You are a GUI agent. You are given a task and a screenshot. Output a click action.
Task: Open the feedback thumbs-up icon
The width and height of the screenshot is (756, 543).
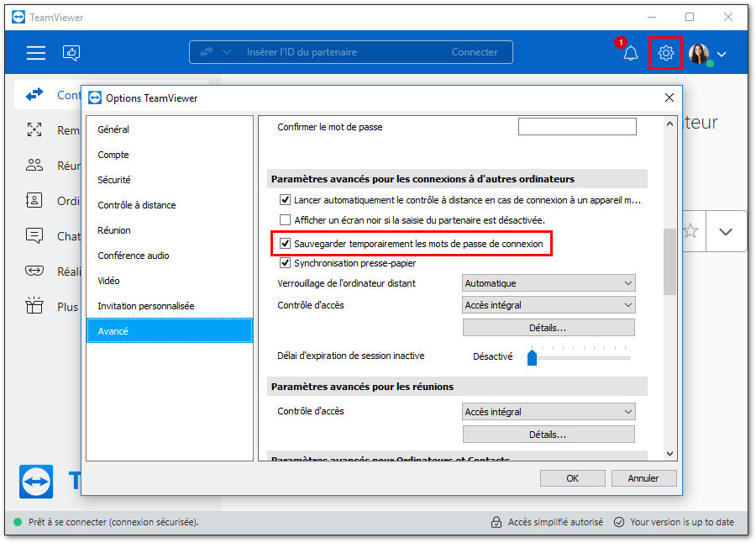point(71,53)
